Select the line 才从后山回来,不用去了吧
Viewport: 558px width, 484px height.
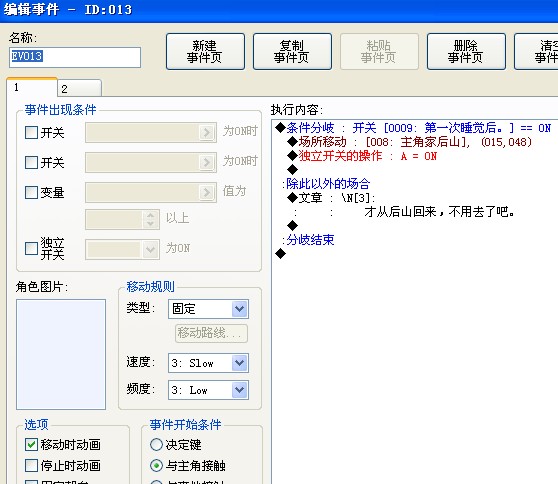coord(439,212)
